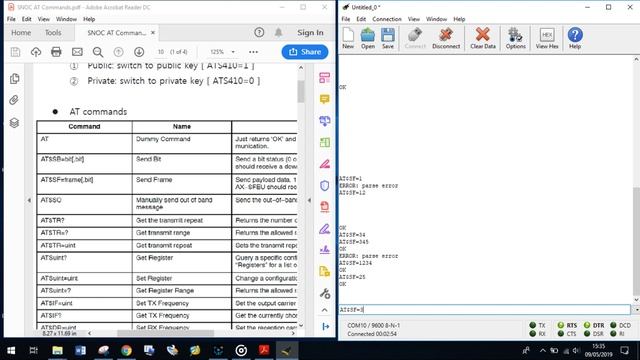Open Connection menu in the terminal window
Image resolution: width=640 pixels, height=360 pixels.
(x=387, y=19)
